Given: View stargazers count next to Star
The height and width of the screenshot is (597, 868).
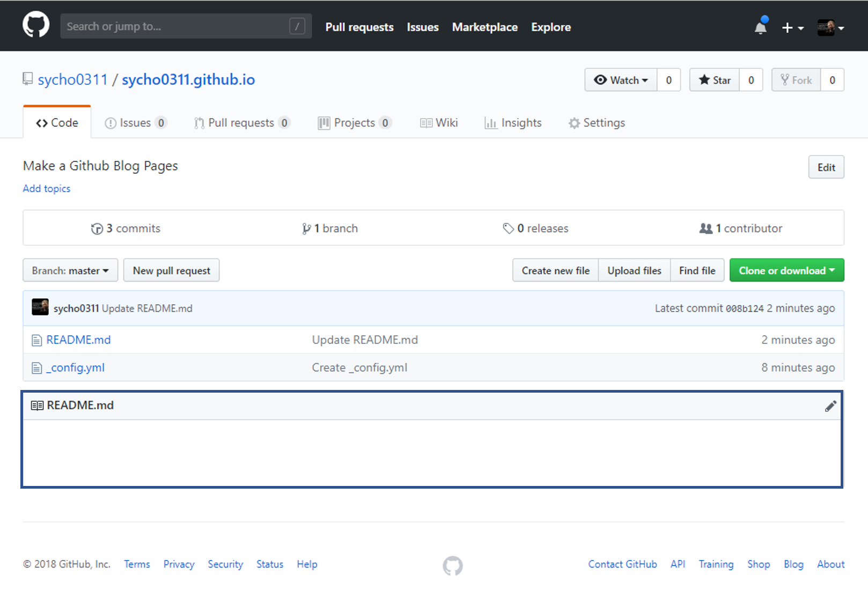Looking at the screenshot, I should [x=751, y=80].
